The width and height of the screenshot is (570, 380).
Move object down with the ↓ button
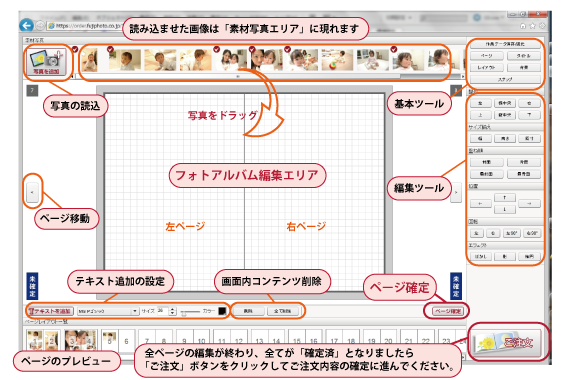coord(505,209)
